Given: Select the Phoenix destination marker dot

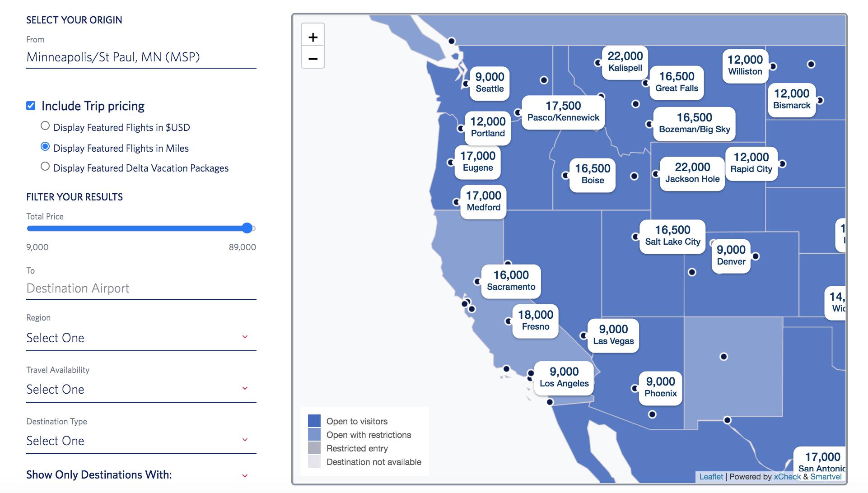Looking at the screenshot, I should (x=635, y=388).
